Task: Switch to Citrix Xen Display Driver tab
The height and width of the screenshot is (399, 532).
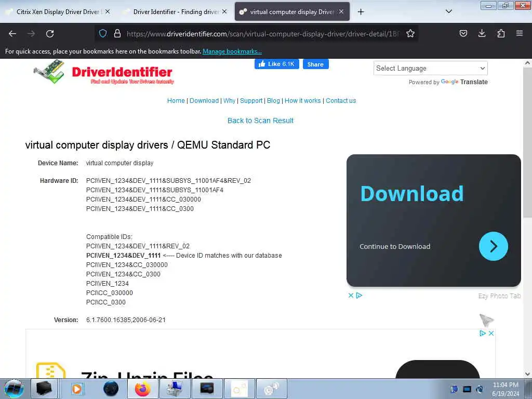Action: [58, 12]
